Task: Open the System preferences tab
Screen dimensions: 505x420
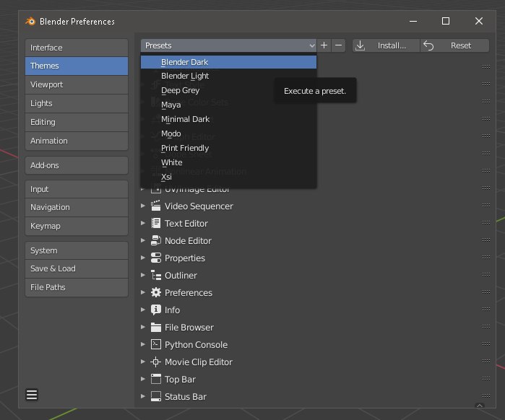Action: (77, 250)
